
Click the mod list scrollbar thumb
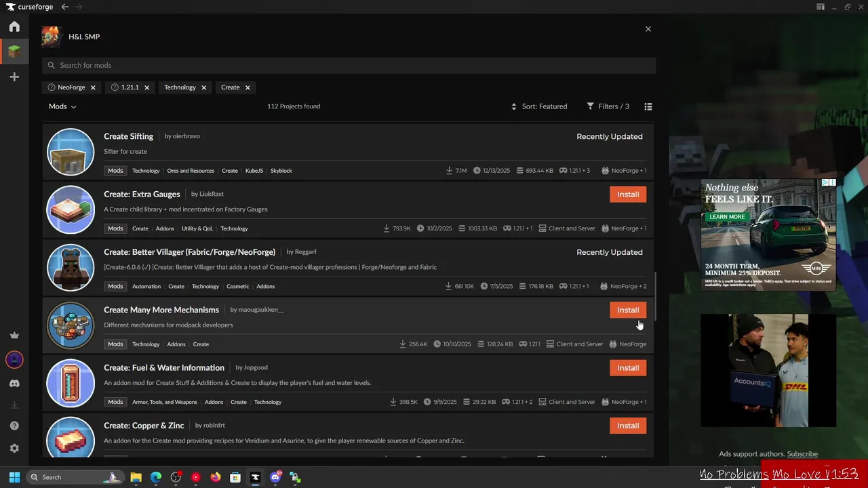(655, 296)
